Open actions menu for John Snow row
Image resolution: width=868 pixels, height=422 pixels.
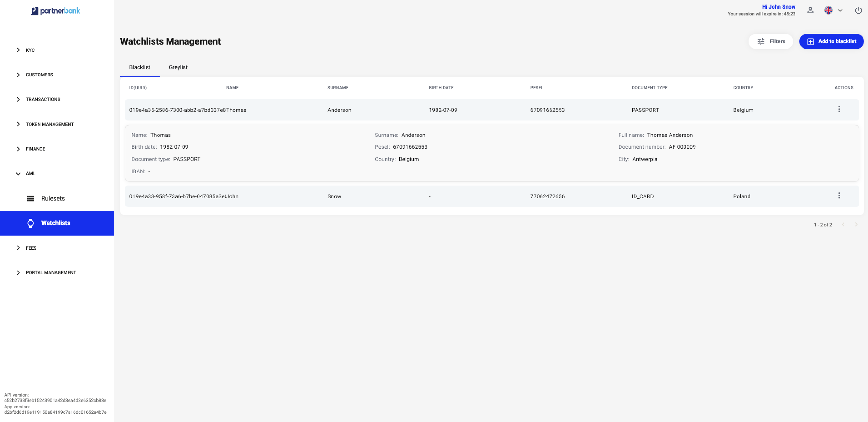coord(839,196)
